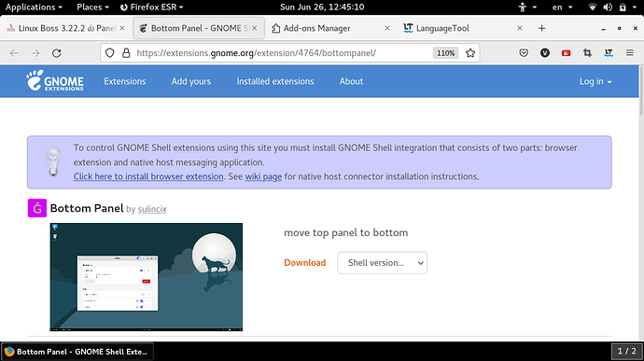Expand the Shell version dropdown
The height and width of the screenshot is (361, 644).
(x=382, y=263)
